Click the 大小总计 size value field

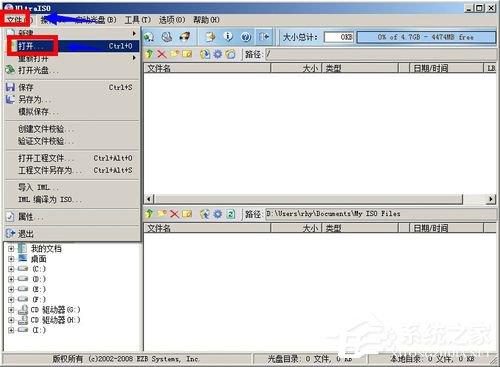click(x=339, y=37)
